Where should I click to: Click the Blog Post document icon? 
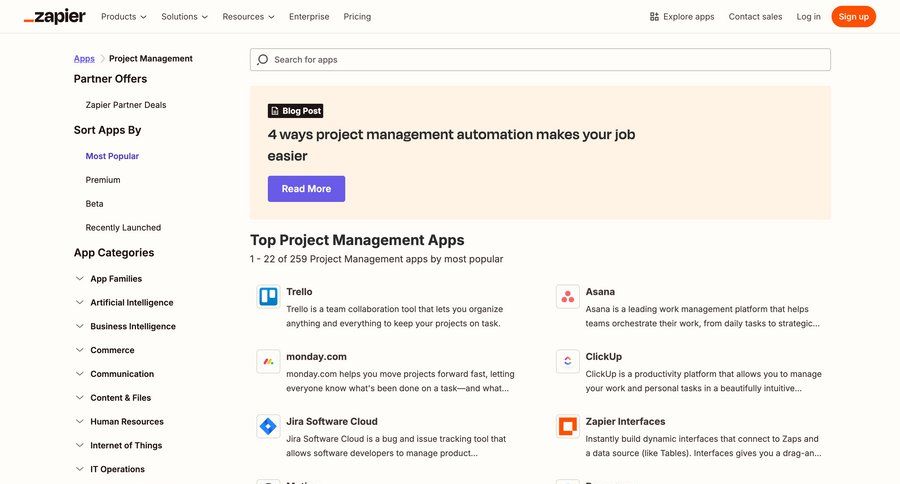(275, 111)
